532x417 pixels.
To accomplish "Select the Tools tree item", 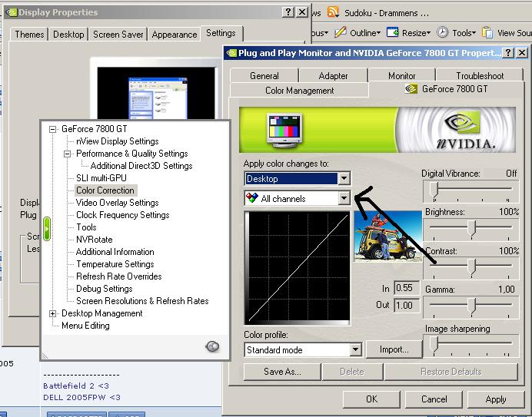I will 86,227.
